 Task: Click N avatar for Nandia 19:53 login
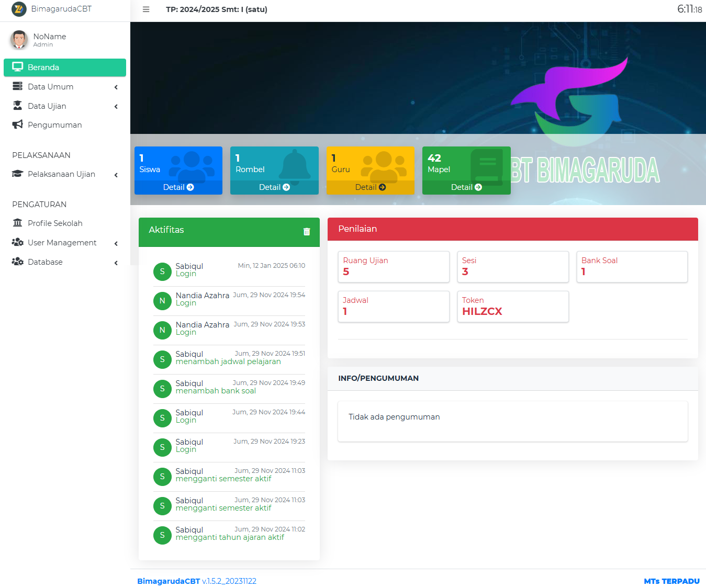tap(162, 330)
